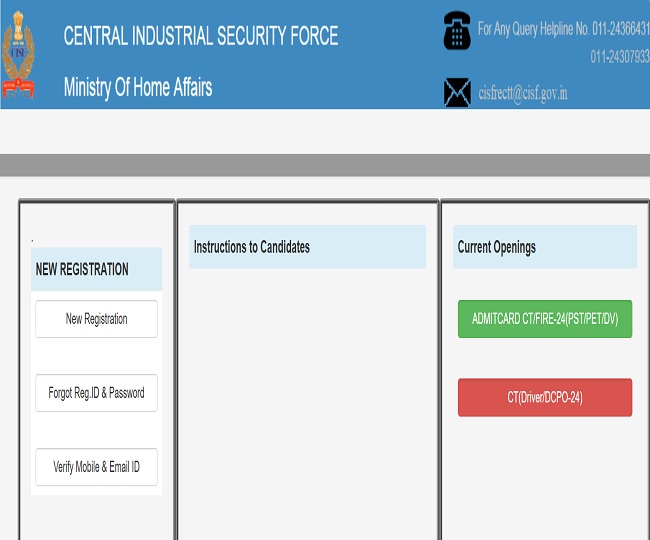Image resolution: width=650 pixels, height=540 pixels.
Task: Click the 'For Any Query Helpline No.' label
Action: [x=531, y=29]
